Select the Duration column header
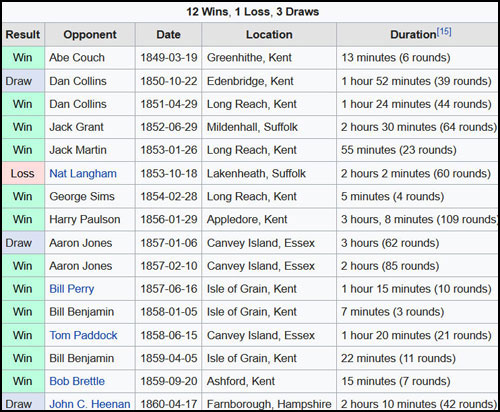The width and height of the screenshot is (500, 412). tap(417, 34)
